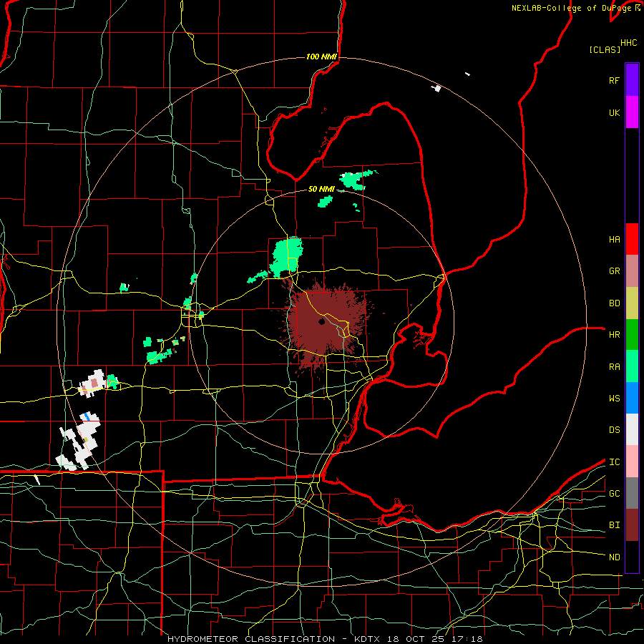Click the black radar site dot
The image size is (644, 644).
(321, 321)
